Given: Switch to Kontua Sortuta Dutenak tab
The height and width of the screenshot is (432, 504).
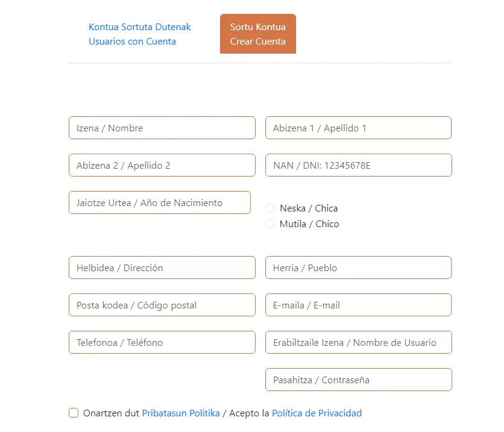Looking at the screenshot, I should pyautogui.click(x=139, y=34).
